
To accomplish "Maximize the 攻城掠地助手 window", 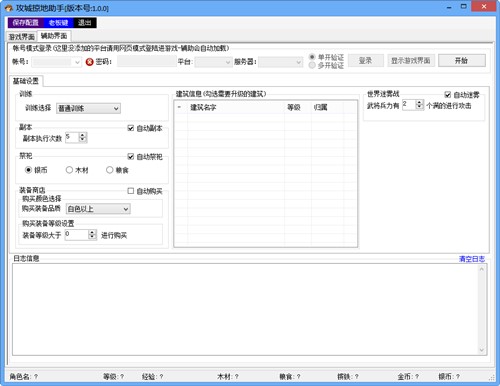I will point(464,7).
